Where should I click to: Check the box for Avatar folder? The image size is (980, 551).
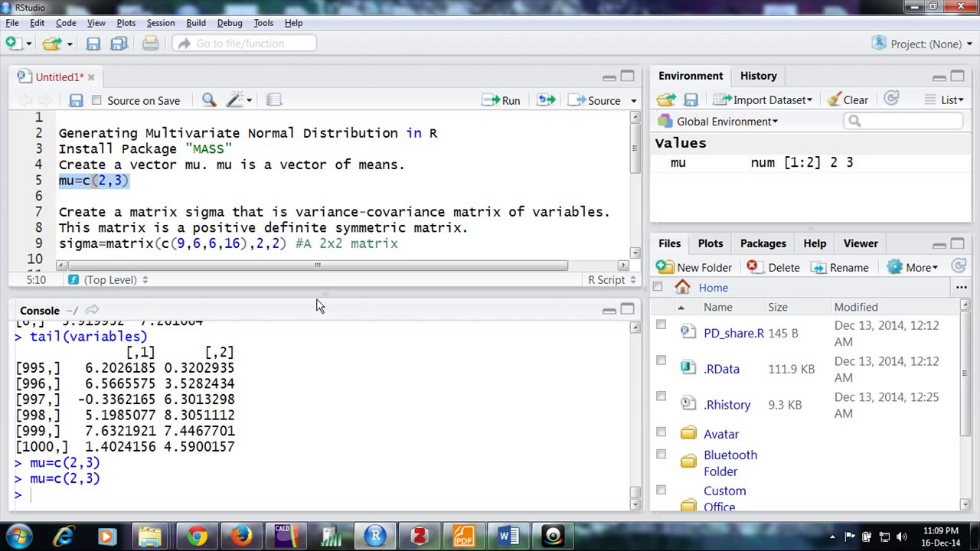coord(661,432)
